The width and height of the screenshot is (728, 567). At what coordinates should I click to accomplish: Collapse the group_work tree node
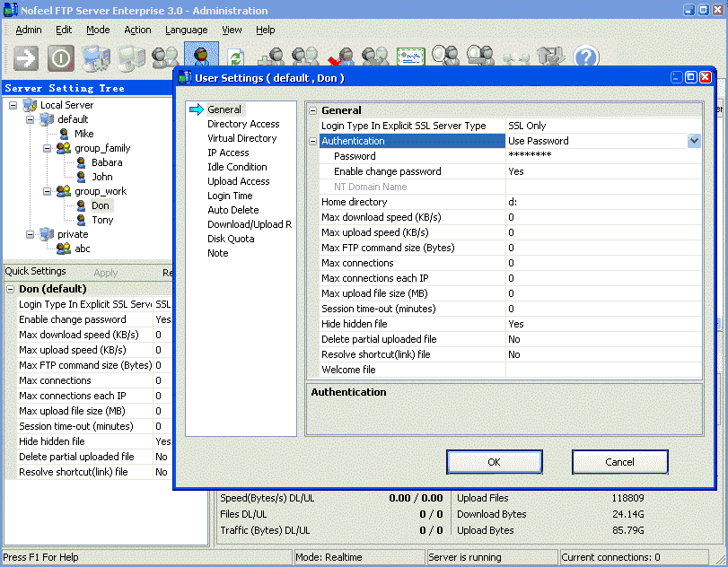(x=48, y=191)
